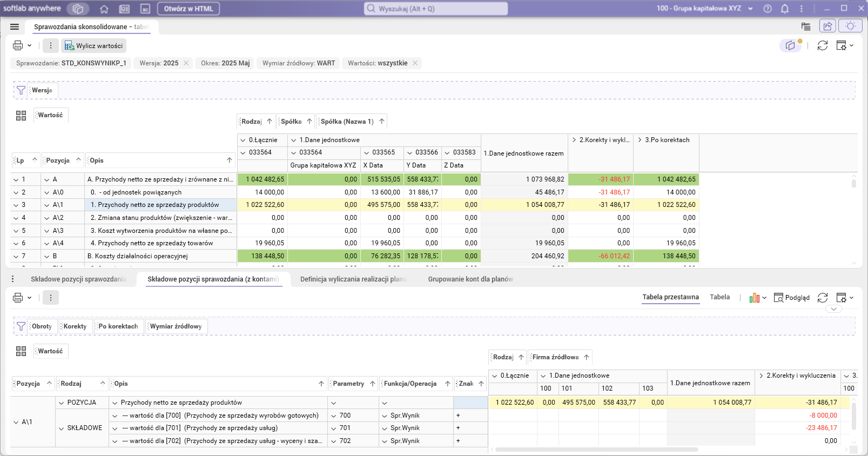This screenshot has height=456, width=868.
Task: Click the Wyszukaj search field
Action: [436, 9]
